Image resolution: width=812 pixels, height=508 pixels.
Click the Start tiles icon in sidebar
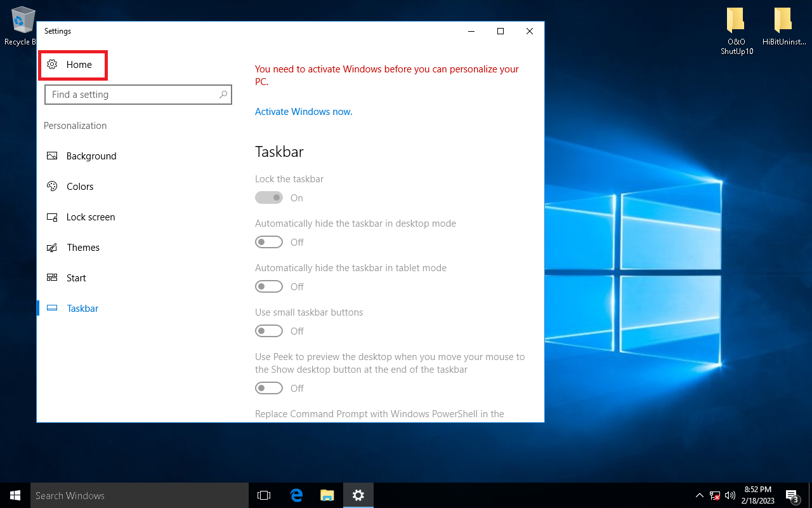53,278
